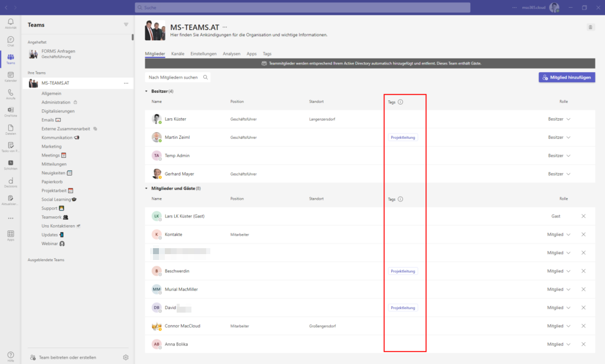Open Schichten (shifts) in the left rail

(x=11, y=165)
